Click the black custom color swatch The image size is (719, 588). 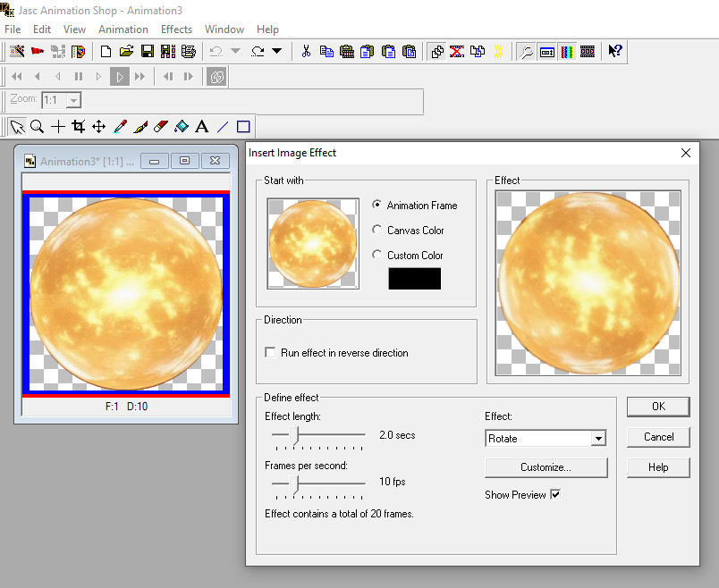(414, 279)
